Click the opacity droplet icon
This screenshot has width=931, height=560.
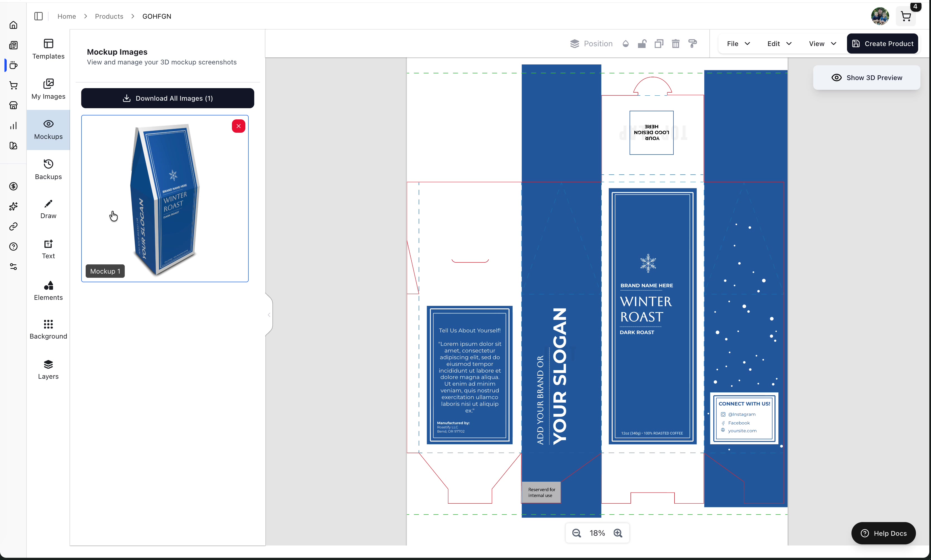[x=626, y=44]
